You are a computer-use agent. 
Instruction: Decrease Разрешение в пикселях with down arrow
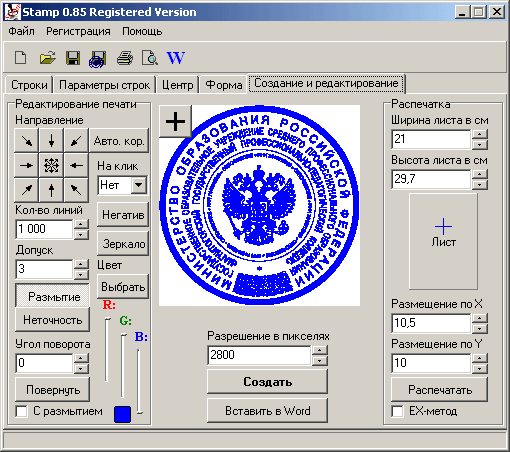tap(320, 360)
